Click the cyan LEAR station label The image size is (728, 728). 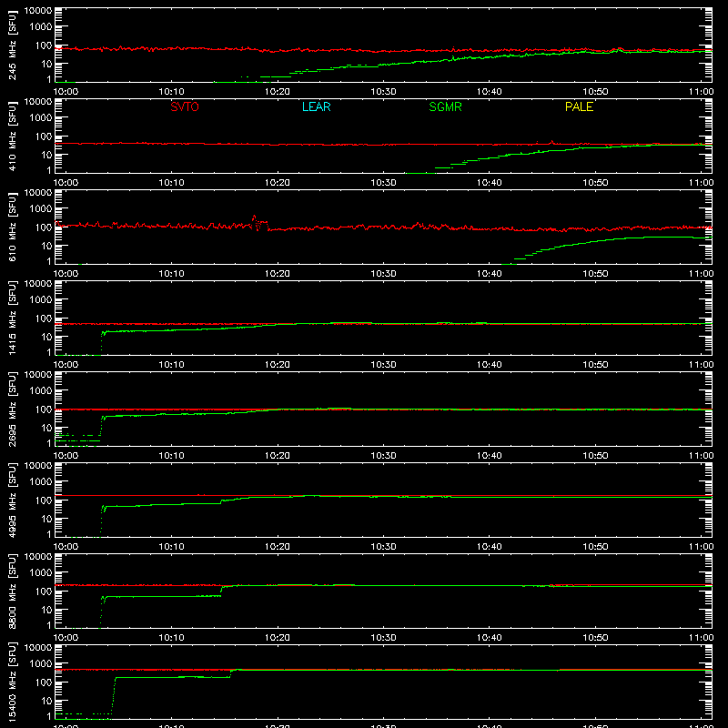[316, 106]
